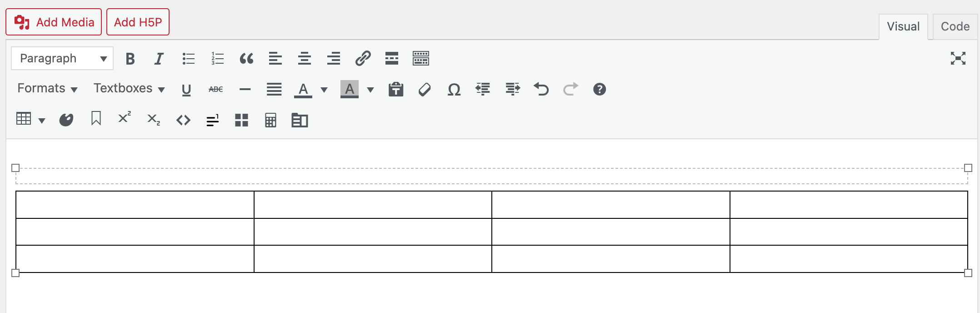Viewport: 980px width, 313px height.
Task: Clear formatting with the eraser icon
Action: pos(425,89)
